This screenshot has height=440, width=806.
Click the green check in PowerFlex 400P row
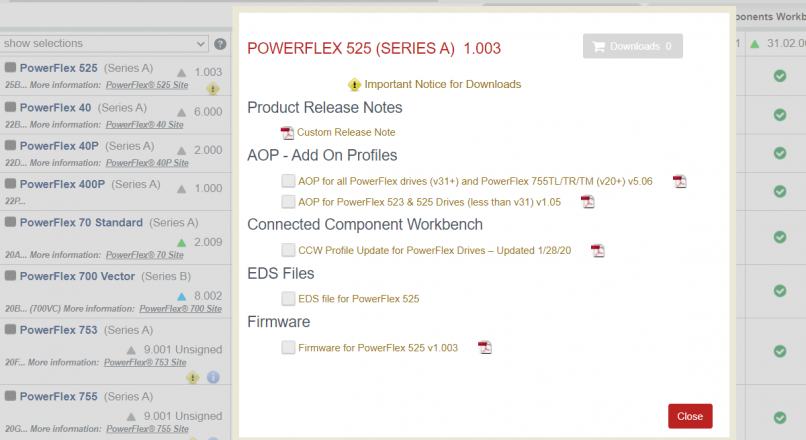[x=780, y=192]
